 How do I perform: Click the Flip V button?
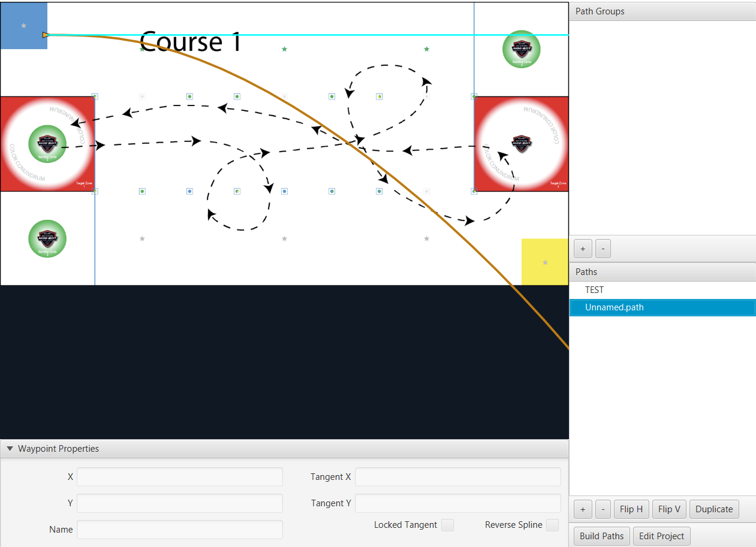(669, 509)
